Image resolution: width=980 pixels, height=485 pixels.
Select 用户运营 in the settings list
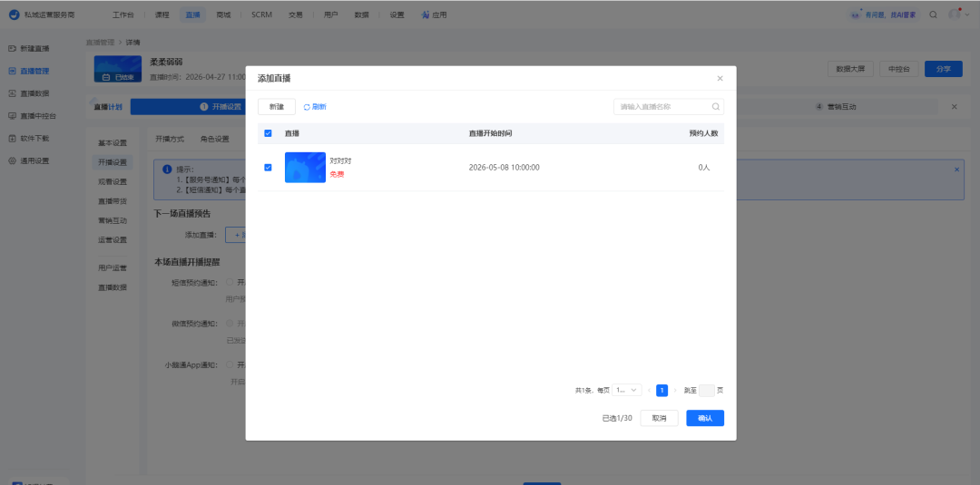point(113,268)
